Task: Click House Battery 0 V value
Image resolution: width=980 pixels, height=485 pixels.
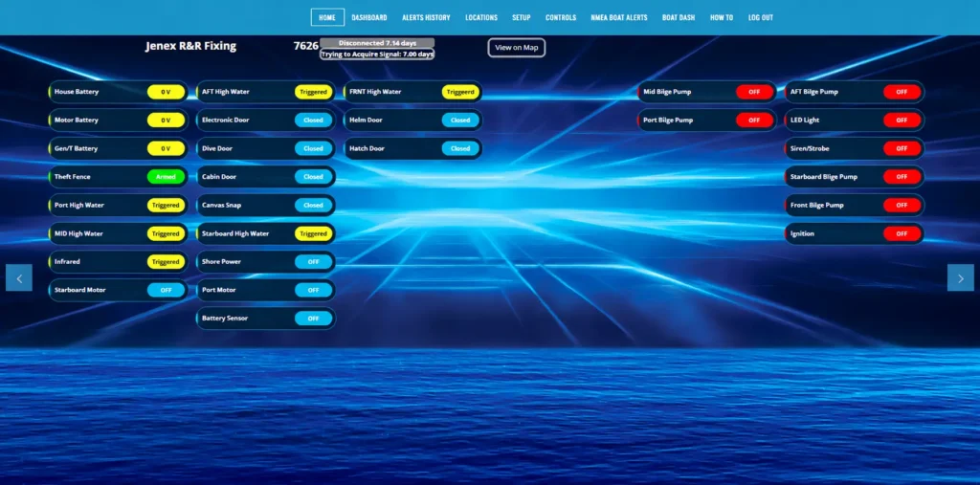Action: click(x=167, y=92)
